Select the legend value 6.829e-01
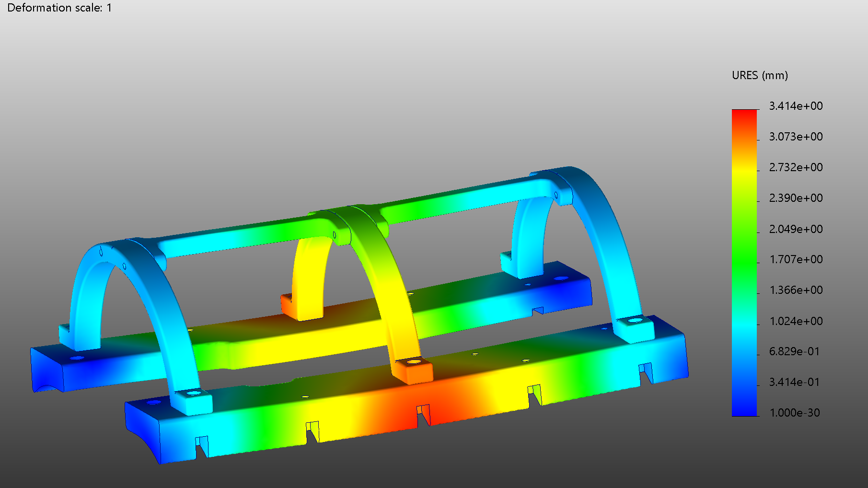 click(794, 351)
